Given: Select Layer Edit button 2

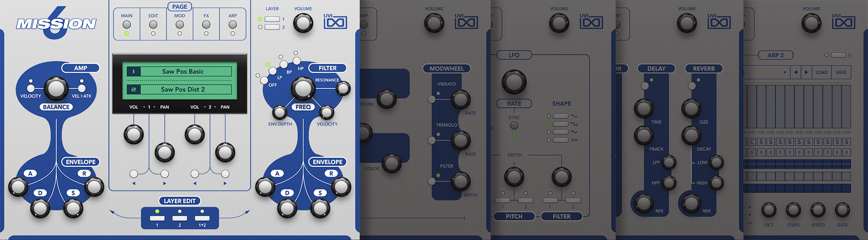Looking at the screenshot, I should coord(180,218).
